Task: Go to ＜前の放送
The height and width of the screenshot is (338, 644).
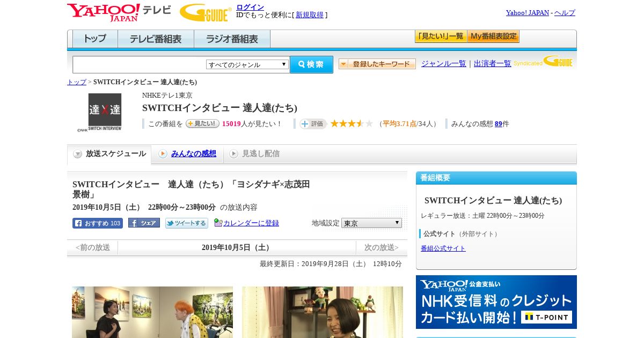Action: pos(92,247)
